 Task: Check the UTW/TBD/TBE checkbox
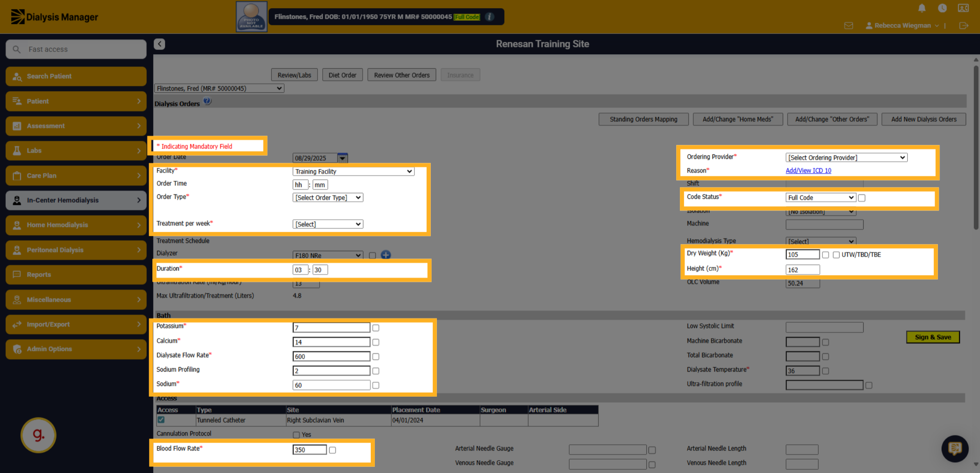coord(836,255)
